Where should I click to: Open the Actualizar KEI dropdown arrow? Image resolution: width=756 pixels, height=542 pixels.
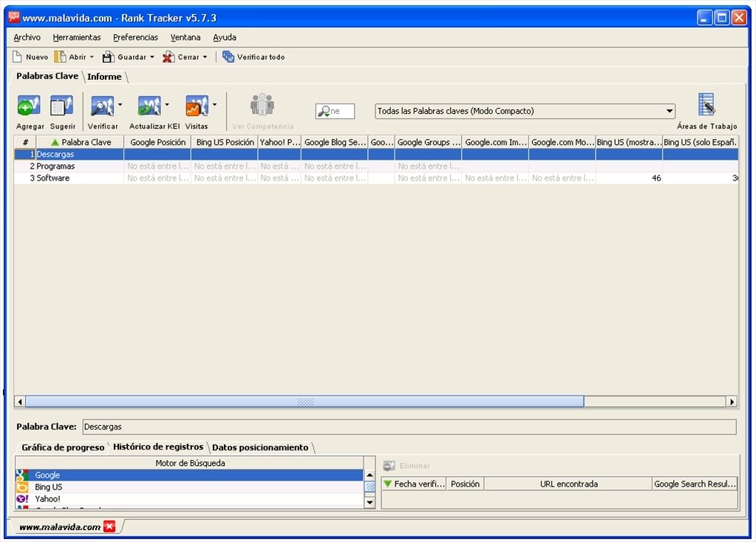click(x=167, y=104)
